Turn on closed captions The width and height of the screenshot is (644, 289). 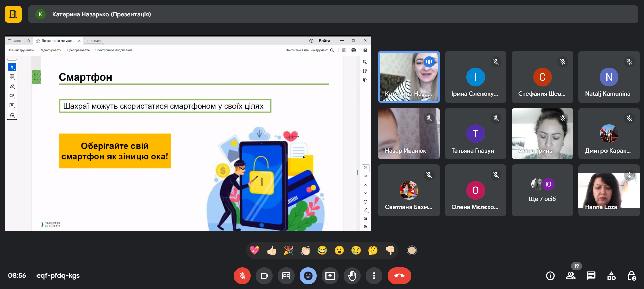(x=286, y=276)
